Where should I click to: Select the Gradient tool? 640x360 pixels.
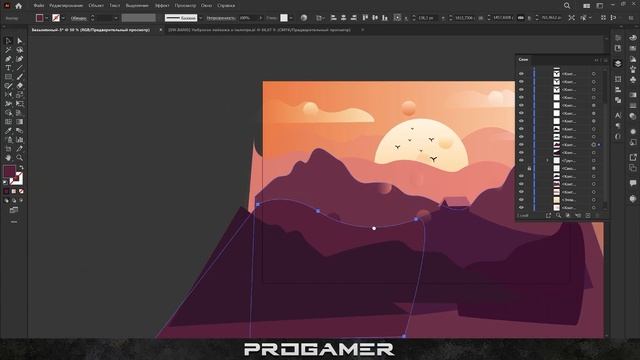[x=20, y=122]
